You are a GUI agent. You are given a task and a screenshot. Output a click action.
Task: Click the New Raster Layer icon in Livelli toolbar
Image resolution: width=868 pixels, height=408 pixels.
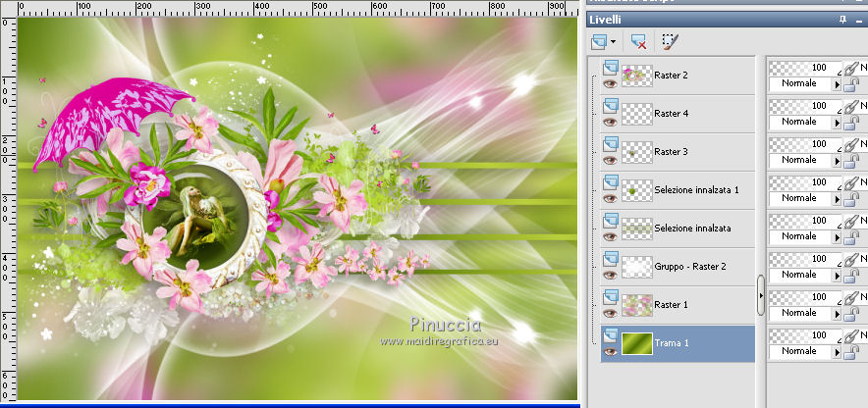coord(599,41)
